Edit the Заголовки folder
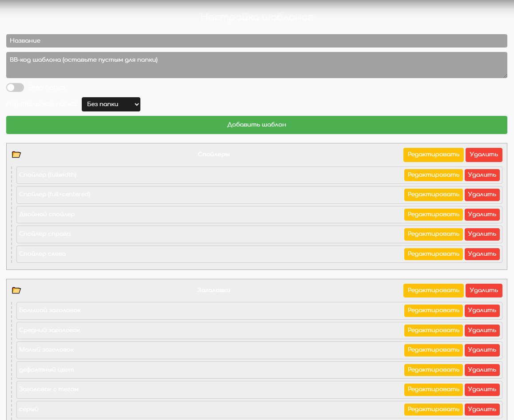 point(433,290)
